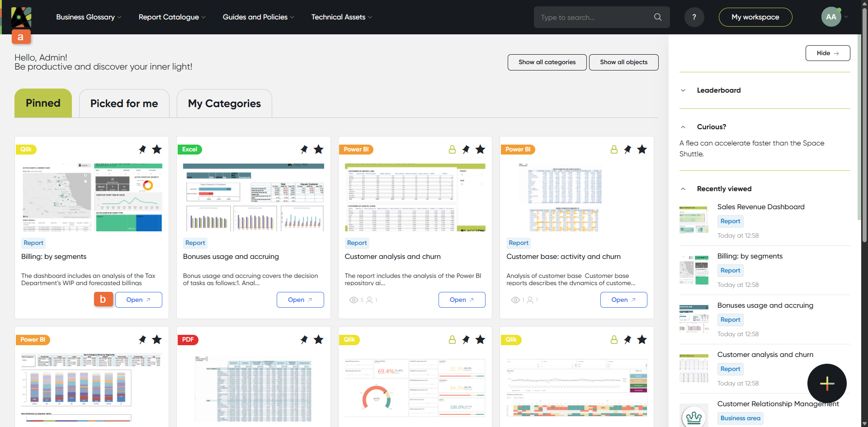
Task: Open the AA user avatar menu
Action: (x=831, y=17)
